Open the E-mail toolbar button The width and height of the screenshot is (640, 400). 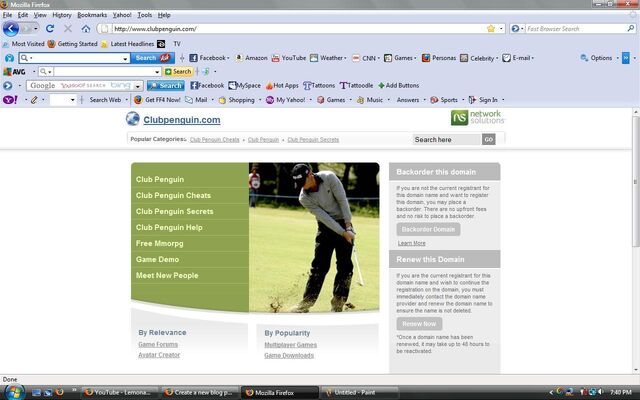518,58
